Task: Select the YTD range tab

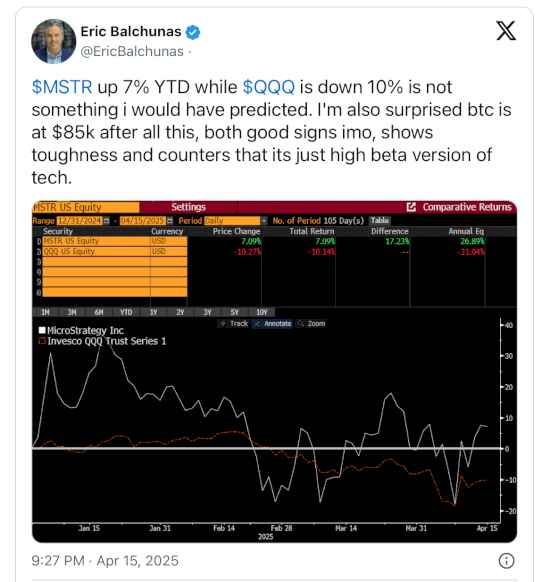Action: [126, 312]
